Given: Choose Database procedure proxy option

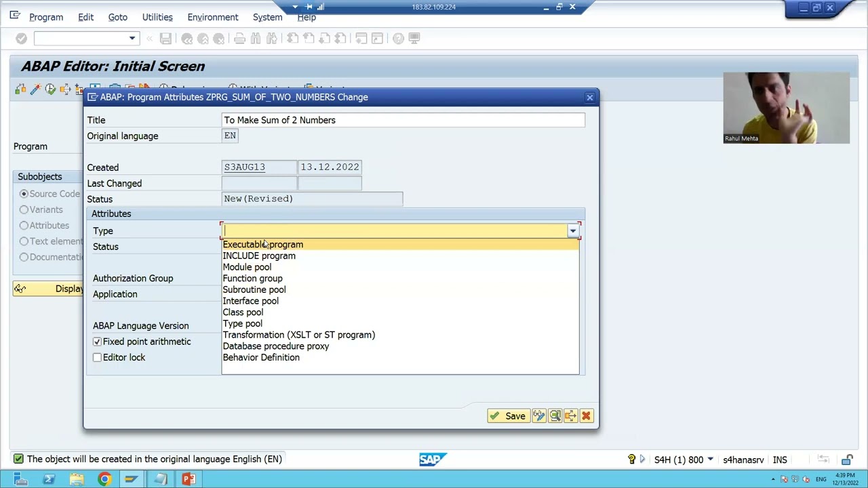Looking at the screenshot, I should tap(400, 346).
